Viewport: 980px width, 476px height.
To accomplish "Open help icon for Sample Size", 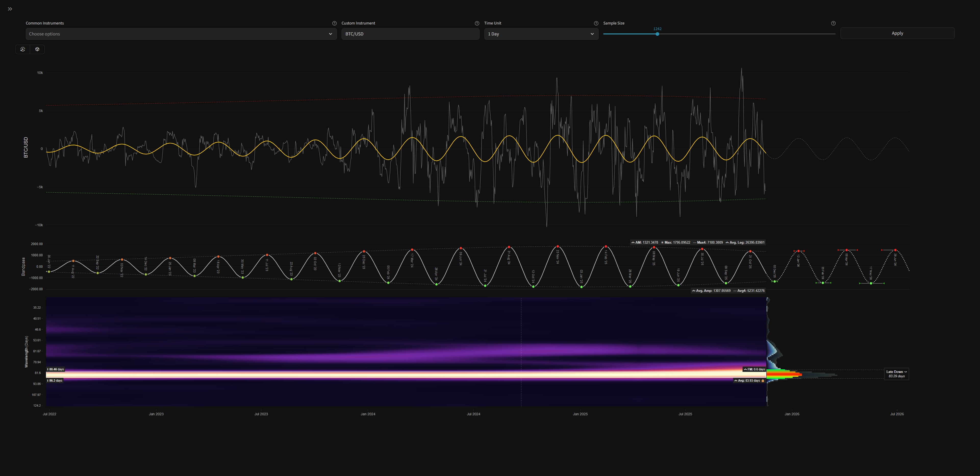I will coord(833,23).
